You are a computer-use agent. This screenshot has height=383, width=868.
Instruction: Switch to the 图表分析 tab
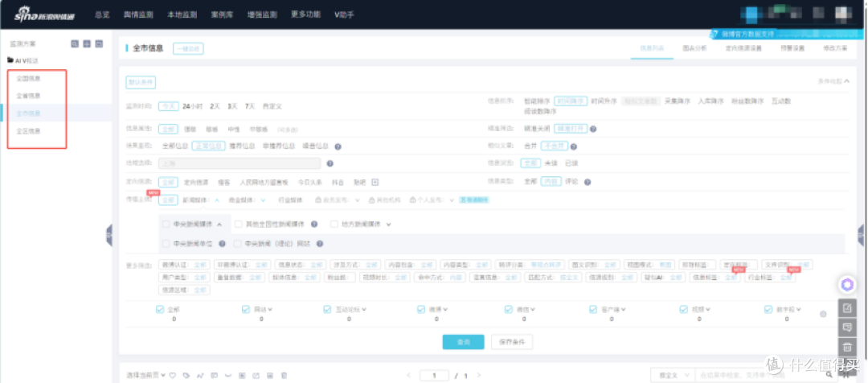pos(694,48)
